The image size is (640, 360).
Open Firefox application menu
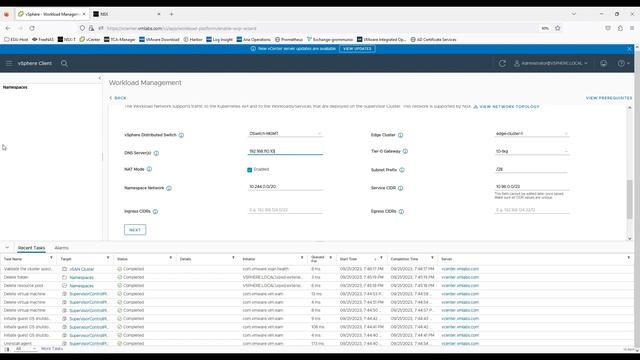pos(631,28)
